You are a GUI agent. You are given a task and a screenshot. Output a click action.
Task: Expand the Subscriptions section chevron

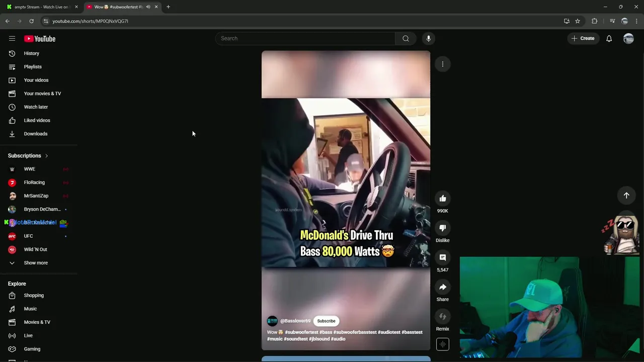click(46, 156)
